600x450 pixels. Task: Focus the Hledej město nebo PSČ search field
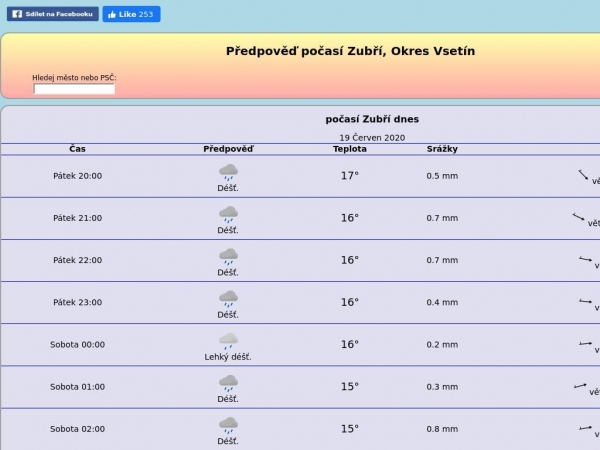click(74, 89)
